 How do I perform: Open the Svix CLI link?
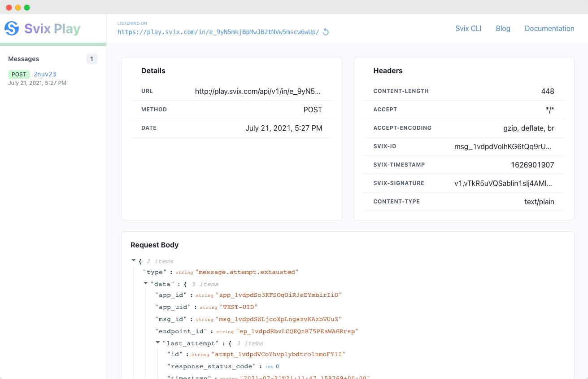coord(468,28)
